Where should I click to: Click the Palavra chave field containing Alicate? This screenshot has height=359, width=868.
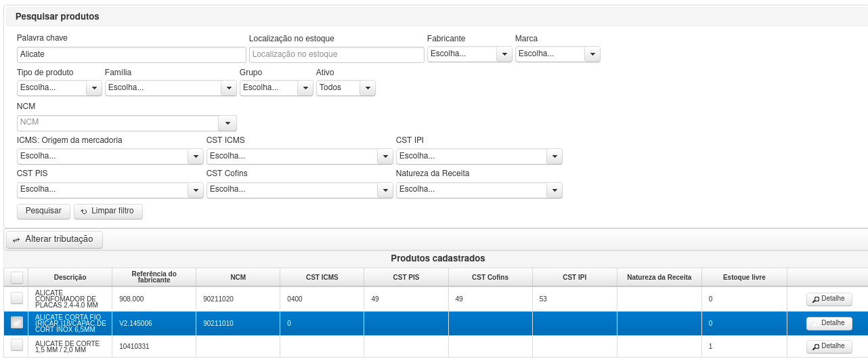131,54
